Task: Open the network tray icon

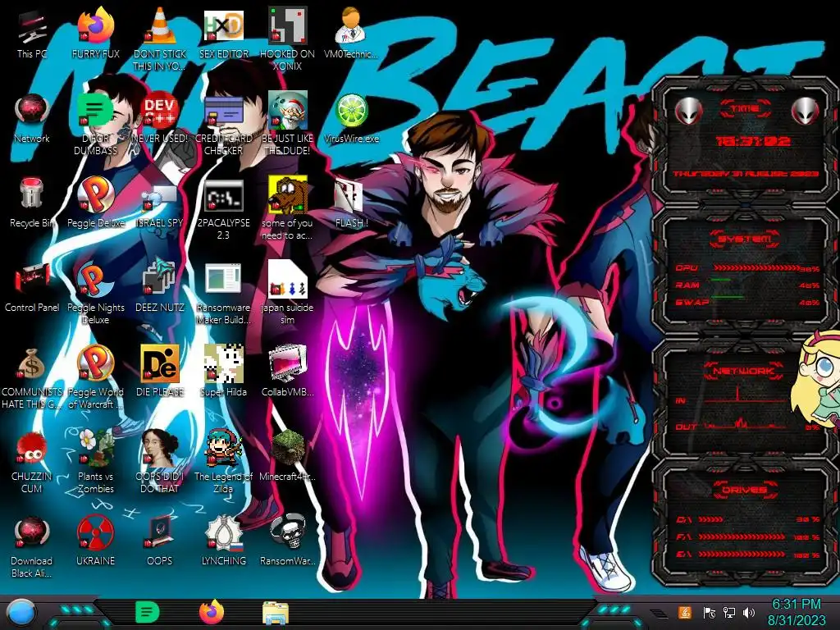Action: tap(729, 612)
